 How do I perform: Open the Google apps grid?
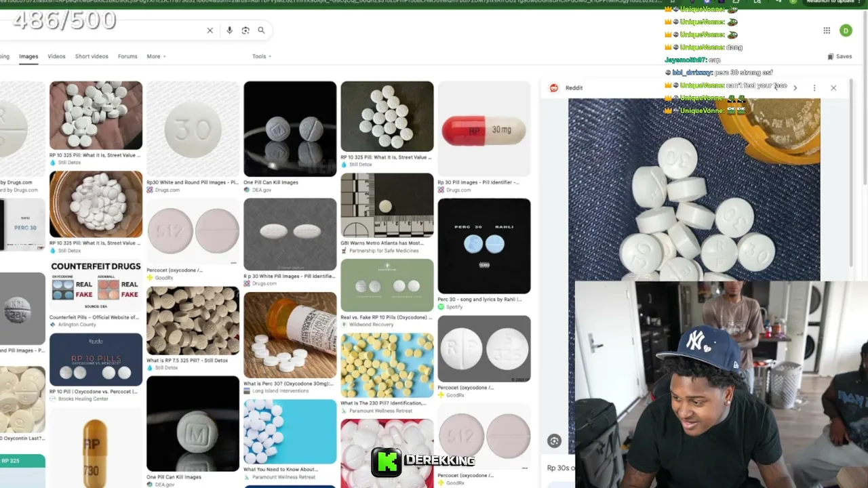click(827, 30)
